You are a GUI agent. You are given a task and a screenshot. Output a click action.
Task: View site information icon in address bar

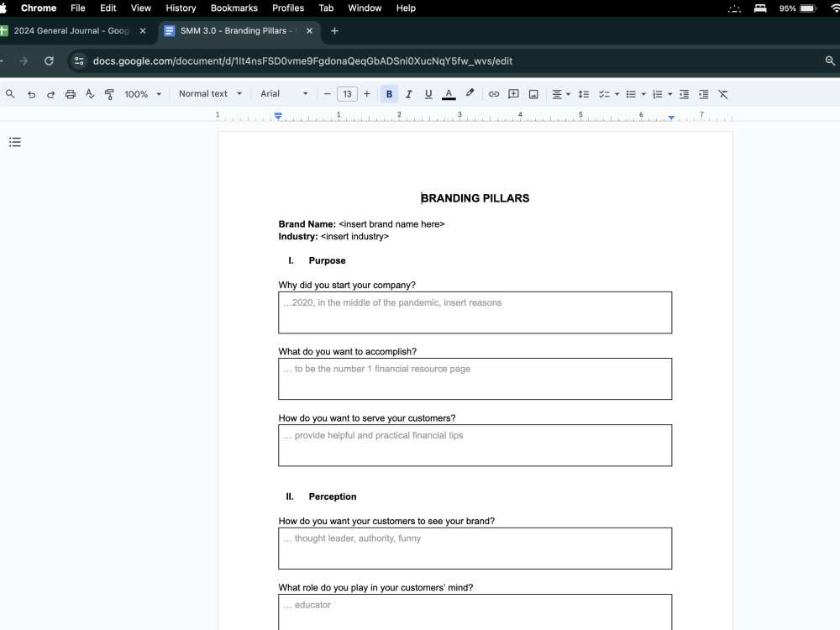tap(79, 61)
